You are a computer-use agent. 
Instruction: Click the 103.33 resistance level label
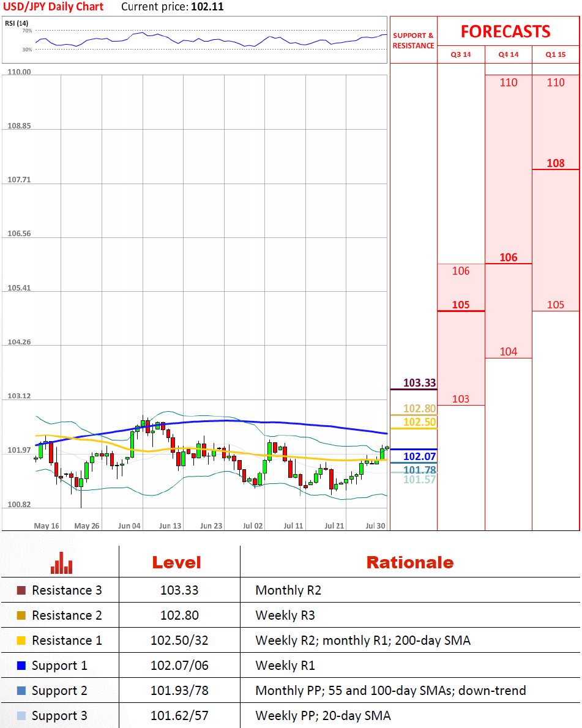[419, 382]
